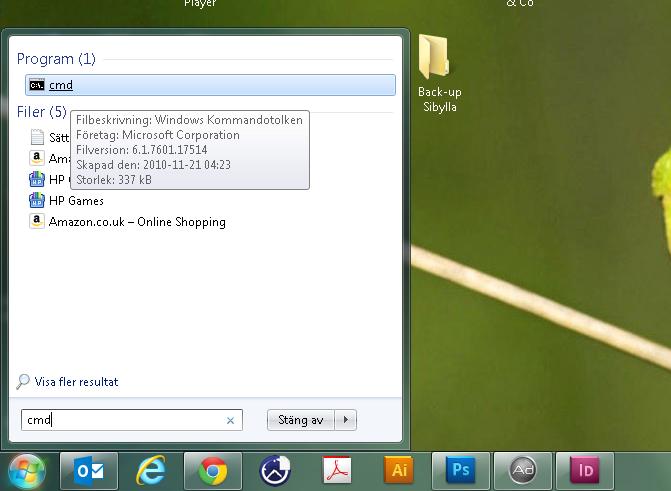Open Outlook from the taskbar
Screen dimensions: 671x491
click(x=89, y=471)
